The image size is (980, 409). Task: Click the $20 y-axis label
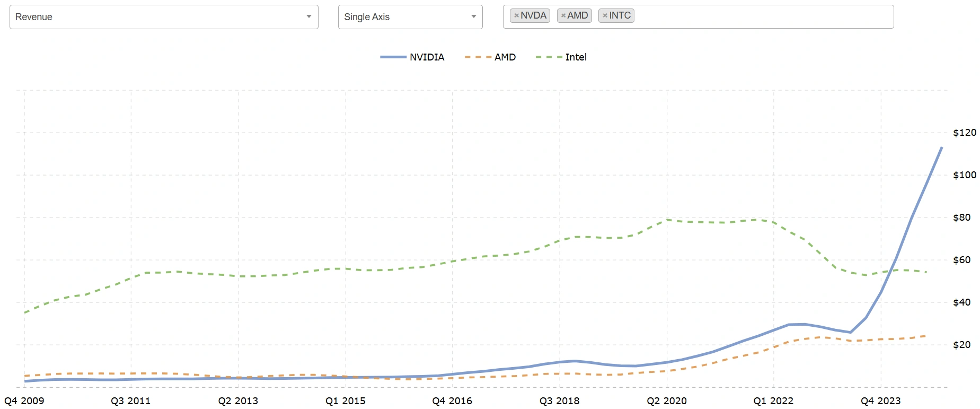pos(962,345)
